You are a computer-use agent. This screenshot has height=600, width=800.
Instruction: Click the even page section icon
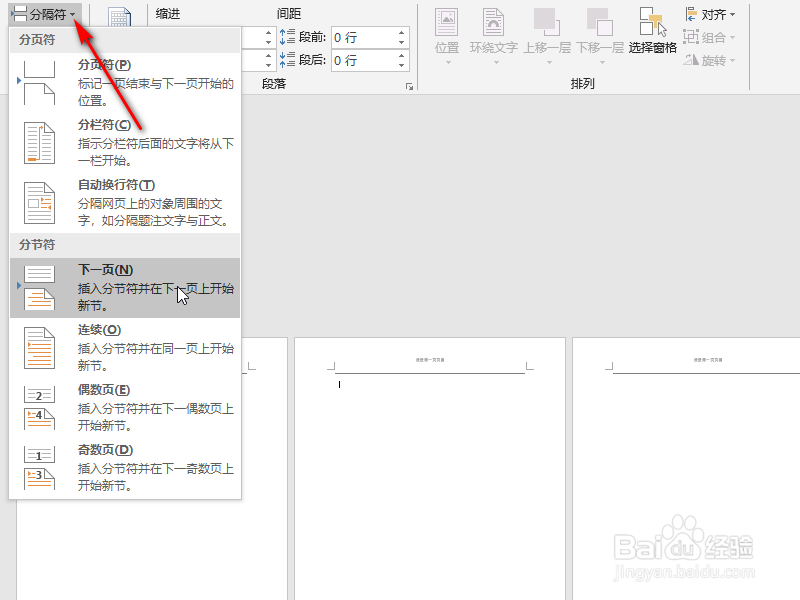point(39,408)
